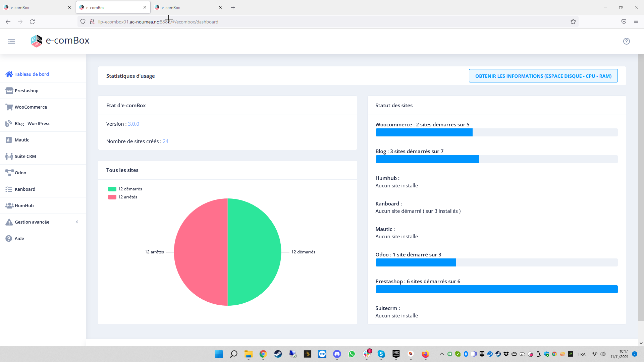Click the WooCommerce cart icon
This screenshot has width=644, height=362.
click(x=9, y=107)
